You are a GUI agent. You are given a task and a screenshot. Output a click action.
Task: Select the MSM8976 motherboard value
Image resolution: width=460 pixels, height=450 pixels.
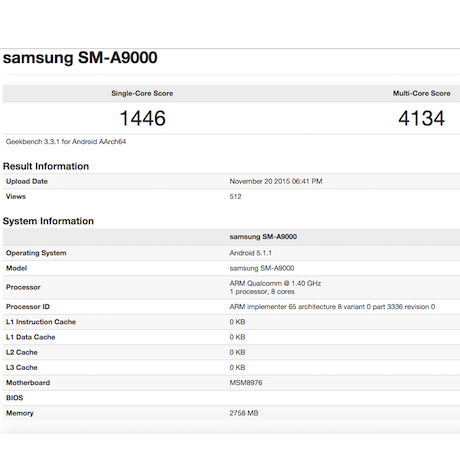246,383
